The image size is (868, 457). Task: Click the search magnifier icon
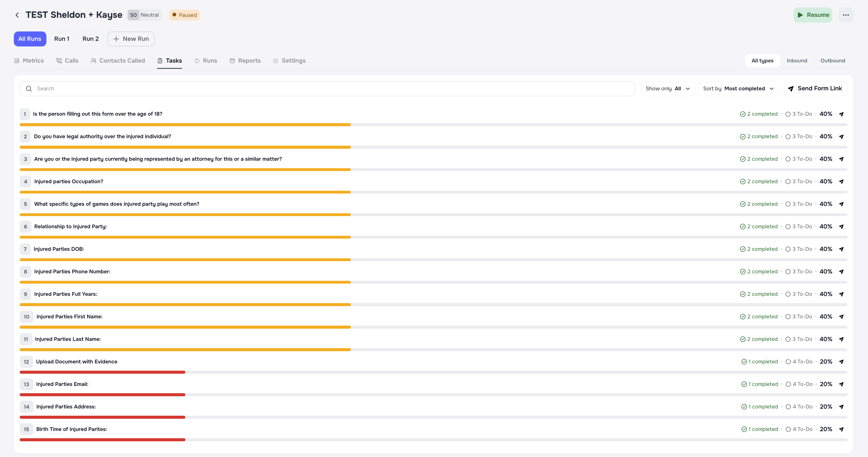(29, 88)
